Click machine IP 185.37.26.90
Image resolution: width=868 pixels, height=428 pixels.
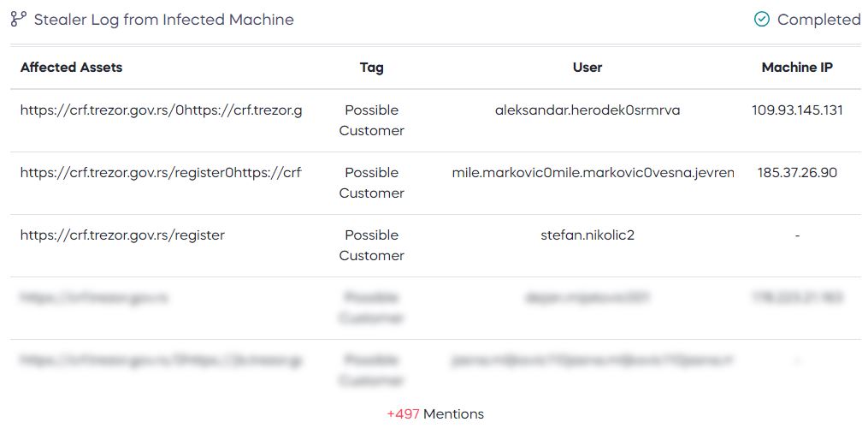797,172
